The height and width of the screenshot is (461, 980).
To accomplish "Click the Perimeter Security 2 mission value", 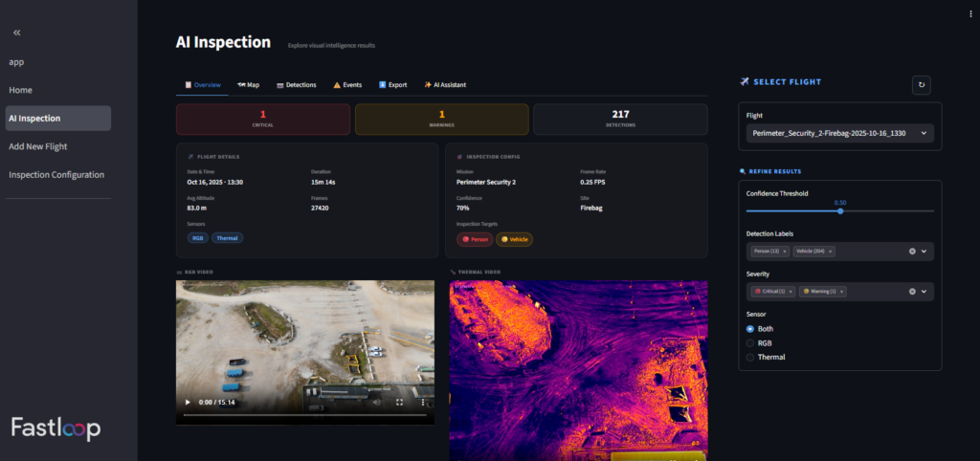I will click(x=486, y=183).
